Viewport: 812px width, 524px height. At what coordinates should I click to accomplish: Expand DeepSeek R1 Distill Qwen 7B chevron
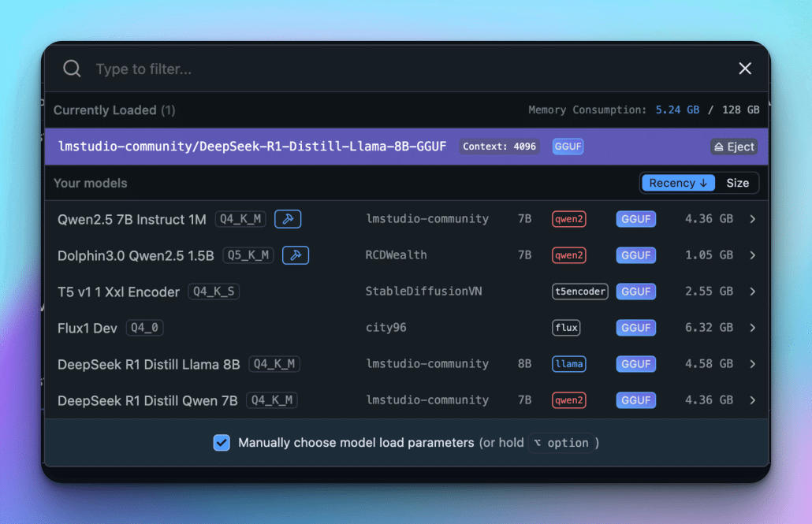(752, 400)
